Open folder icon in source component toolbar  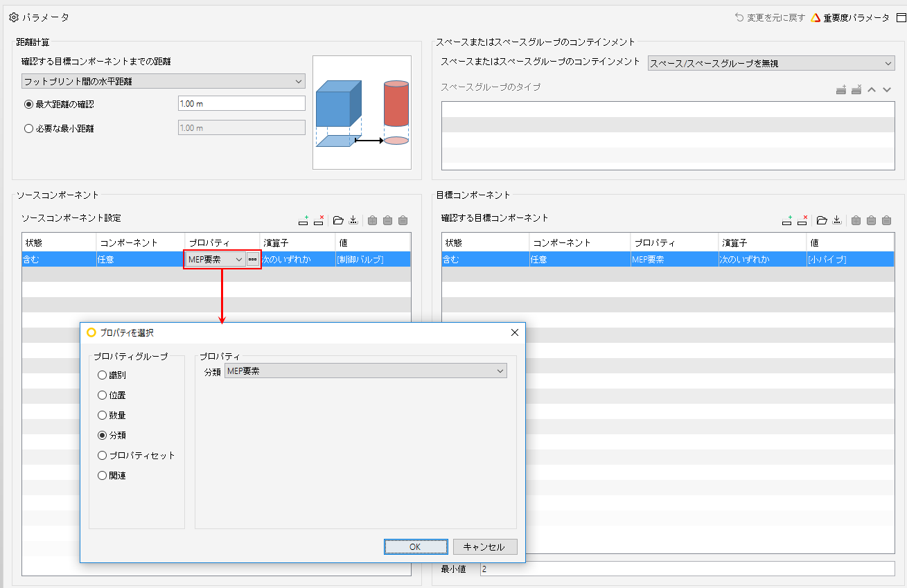[338, 221]
